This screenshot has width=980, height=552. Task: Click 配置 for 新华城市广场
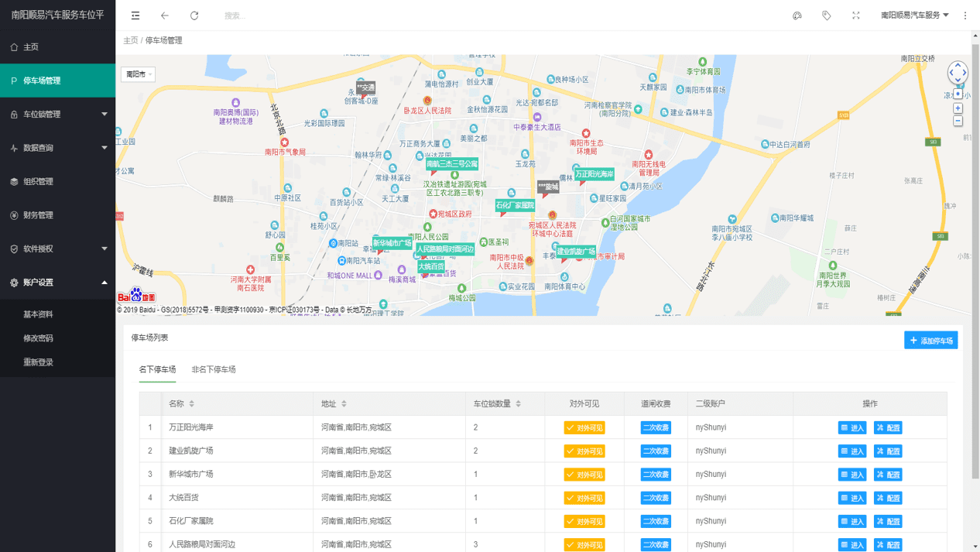tap(888, 475)
